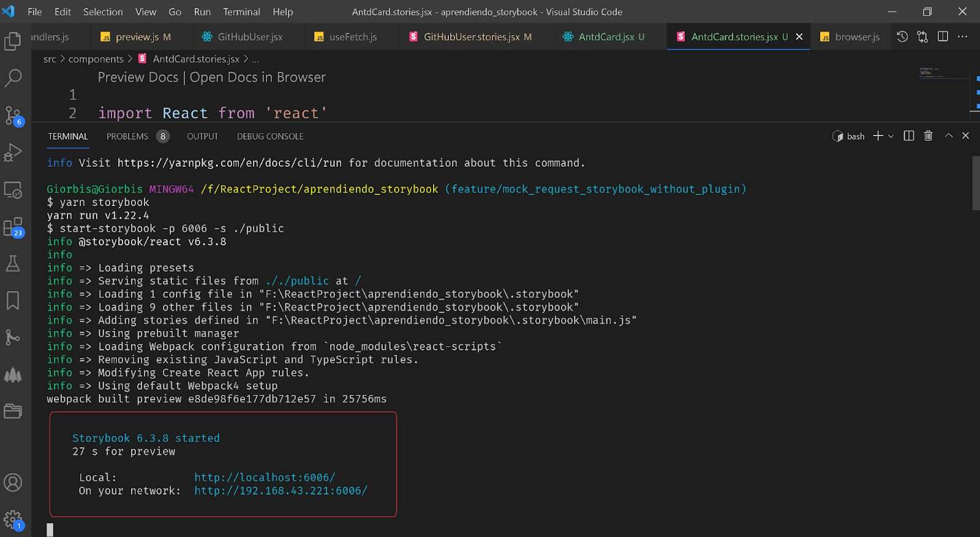Open the Run and Debug view
Viewport: 980px width, 537px height.
point(13,152)
